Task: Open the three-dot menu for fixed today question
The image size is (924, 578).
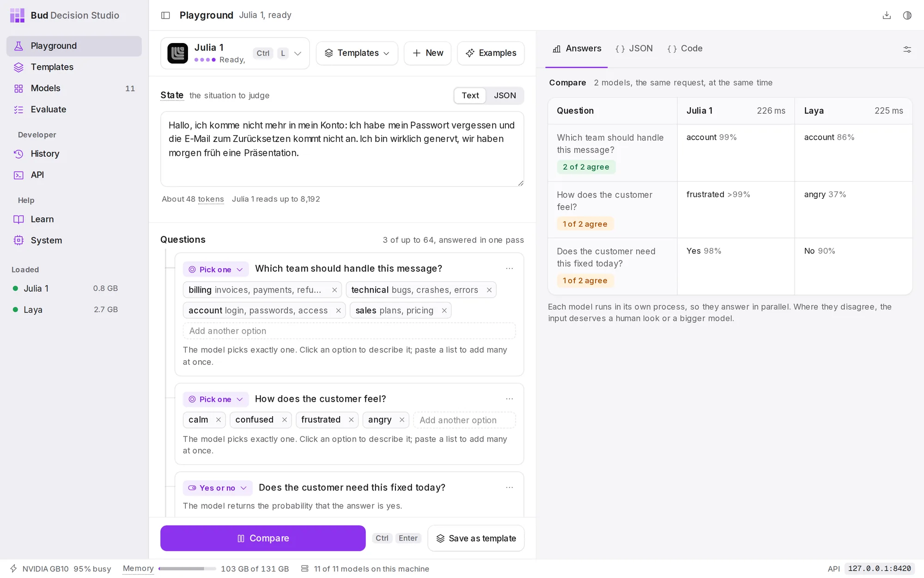Action: [510, 488]
